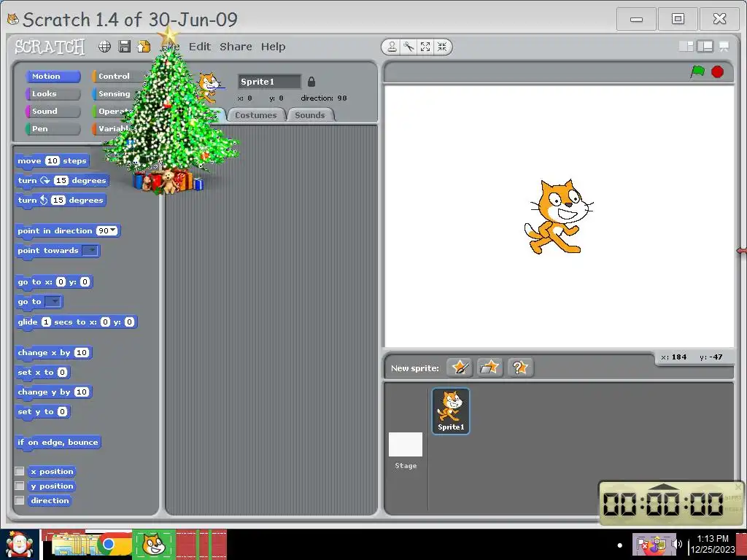Screen dimensions: 747x560
Task: Click the steps value in move block
Action: [52, 161]
